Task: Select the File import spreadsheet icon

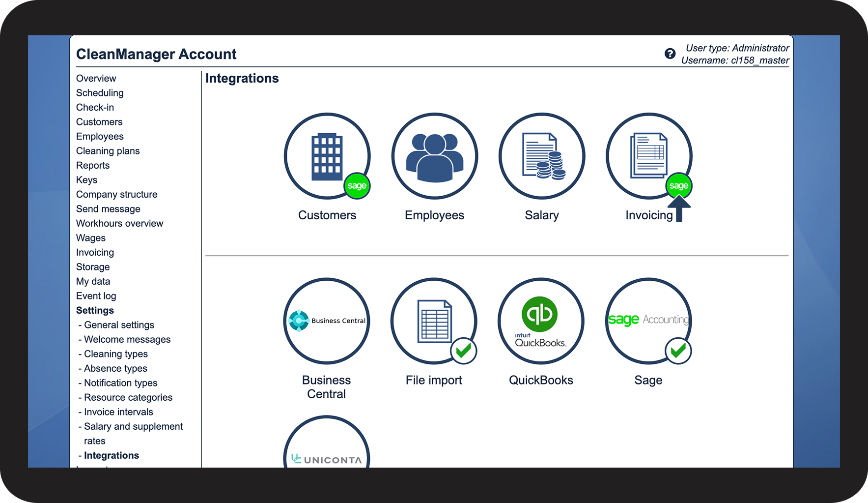Action: tap(434, 321)
